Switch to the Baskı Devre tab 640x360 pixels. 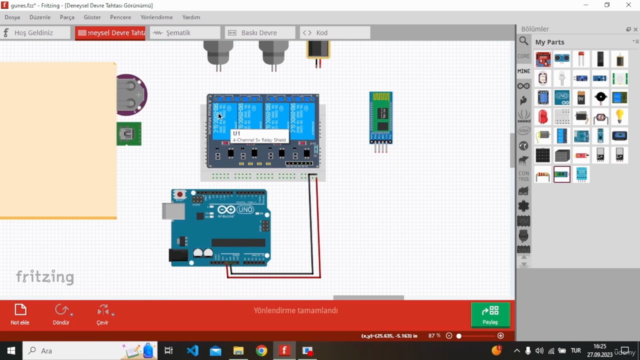point(260,33)
